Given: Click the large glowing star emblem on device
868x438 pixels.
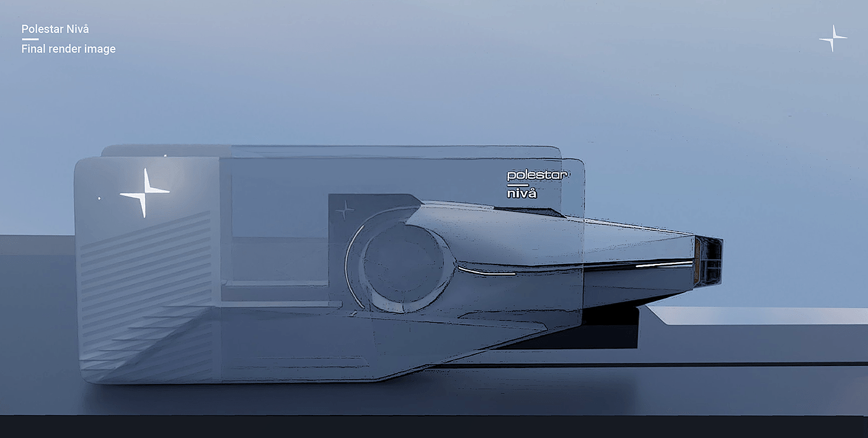Looking at the screenshot, I should click(x=144, y=193).
